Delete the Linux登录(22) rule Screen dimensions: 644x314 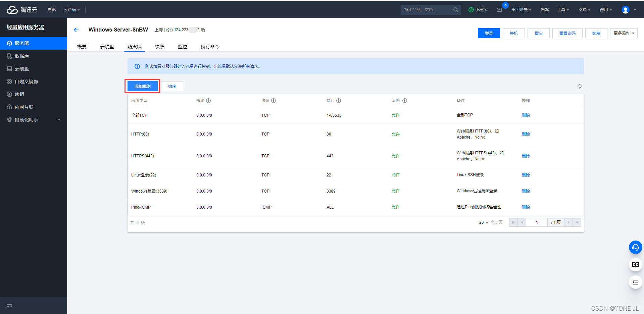tap(526, 175)
